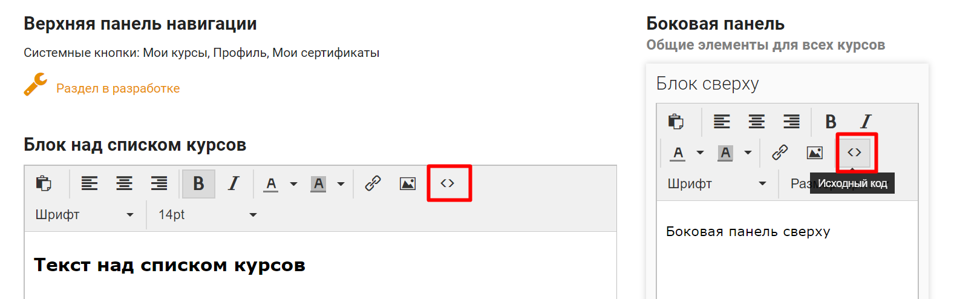This screenshot has height=299, width=980.
Task: Center align text in main editor
Action: click(125, 183)
